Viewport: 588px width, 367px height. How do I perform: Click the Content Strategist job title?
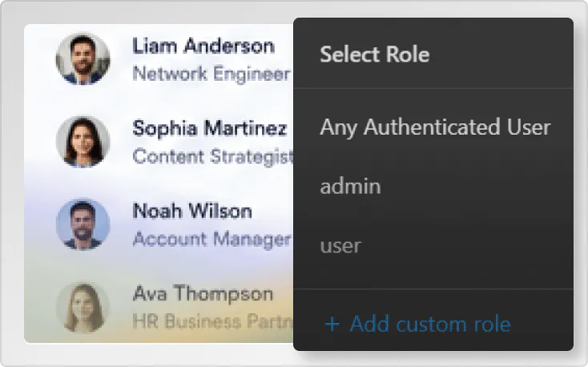coord(212,156)
